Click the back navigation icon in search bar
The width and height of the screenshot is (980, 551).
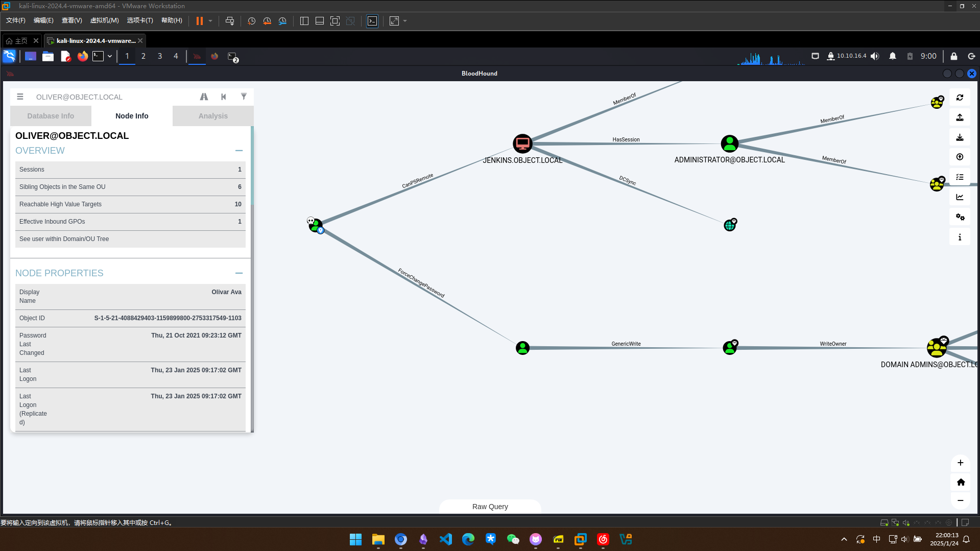click(224, 97)
